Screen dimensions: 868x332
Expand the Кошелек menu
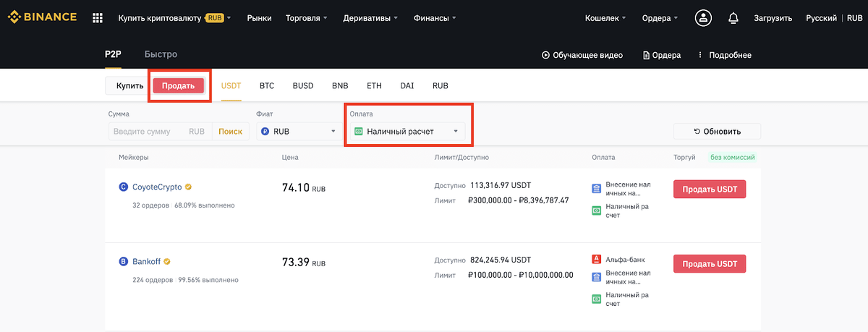(x=605, y=18)
